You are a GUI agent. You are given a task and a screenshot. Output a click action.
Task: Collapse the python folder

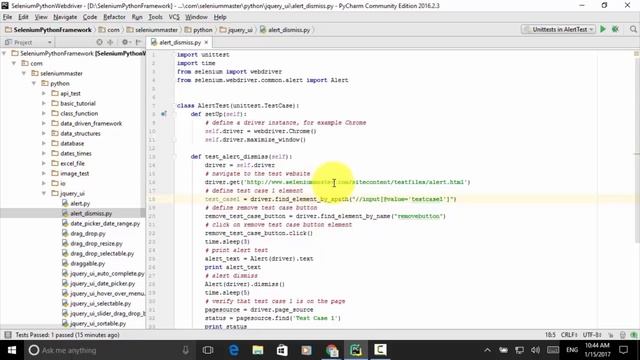click(x=34, y=83)
